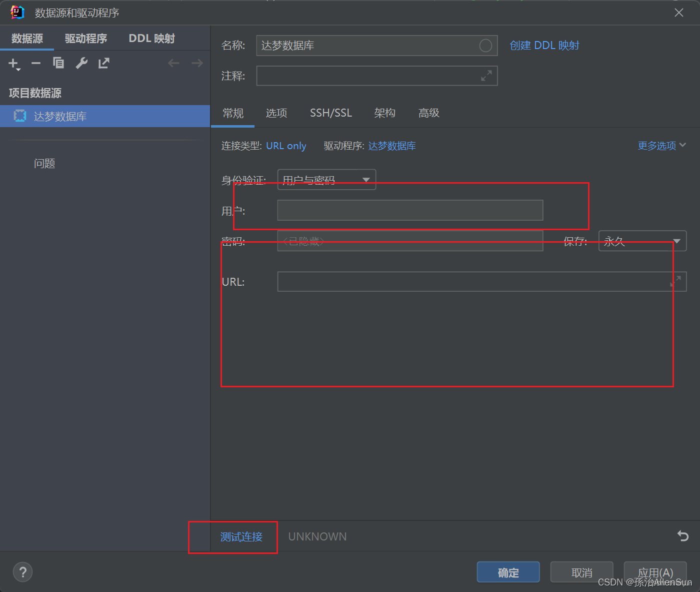Open the 常规 settings tab
700x592 pixels.
point(233,113)
